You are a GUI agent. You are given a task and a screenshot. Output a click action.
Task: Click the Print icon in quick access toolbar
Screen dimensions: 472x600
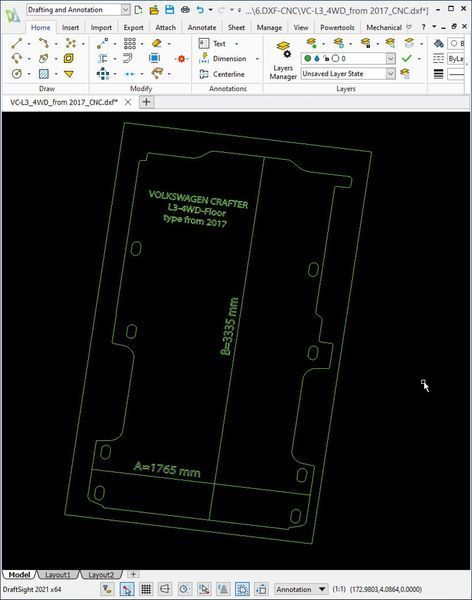[x=185, y=10]
